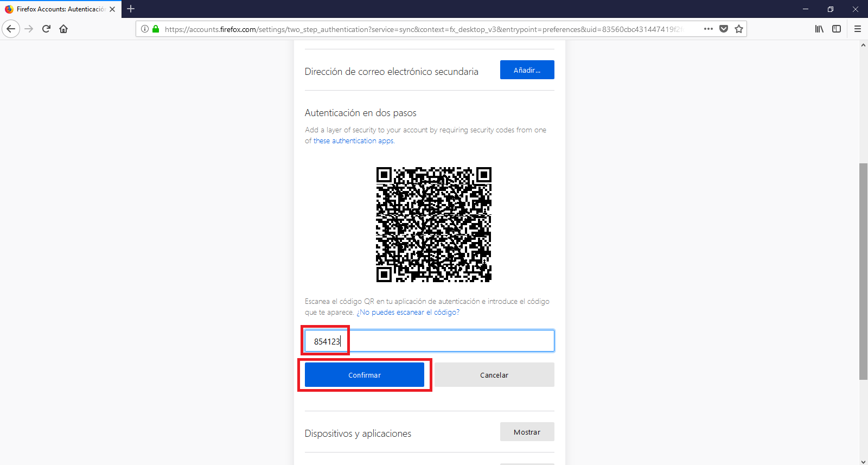
Task: Open the Library bookmarks and history
Action: tap(819, 29)
